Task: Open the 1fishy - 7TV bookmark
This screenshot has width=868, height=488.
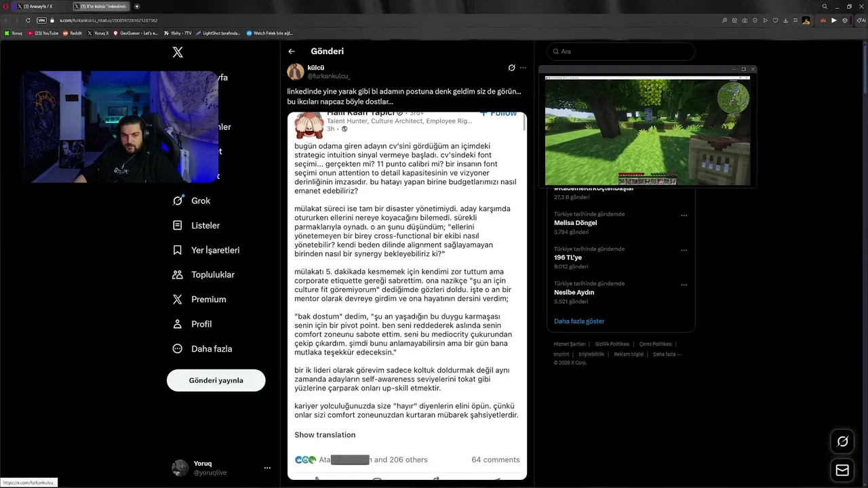Action: pos(178,33)
